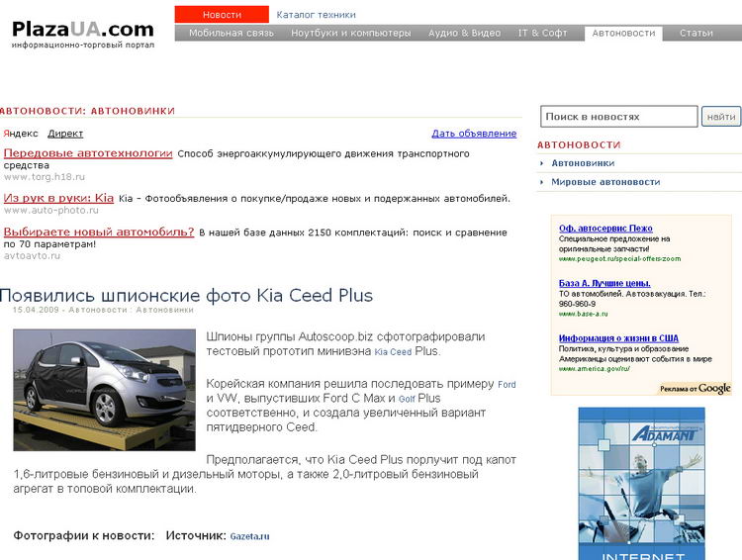Screen dimensions: 742x560
Task: Follow the Ford inline link
Action: [x=507, y=385]
